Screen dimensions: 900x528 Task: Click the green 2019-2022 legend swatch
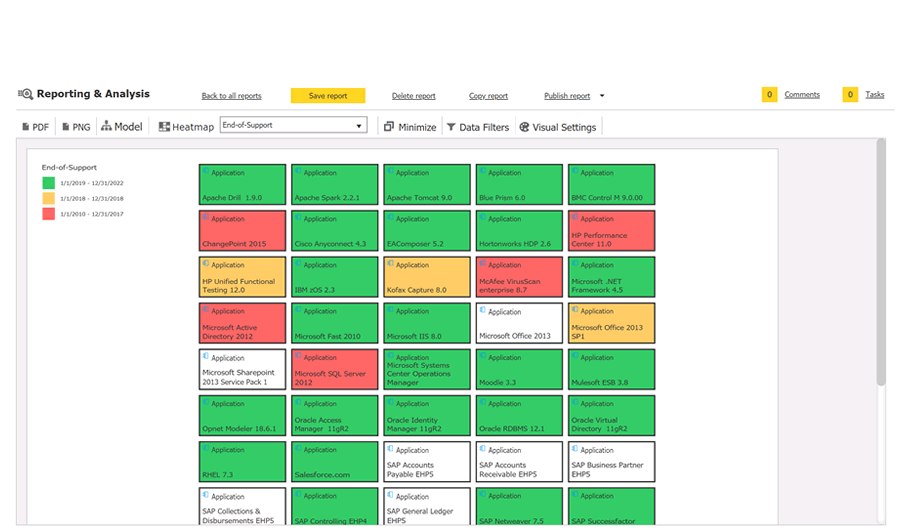[48, 183]
